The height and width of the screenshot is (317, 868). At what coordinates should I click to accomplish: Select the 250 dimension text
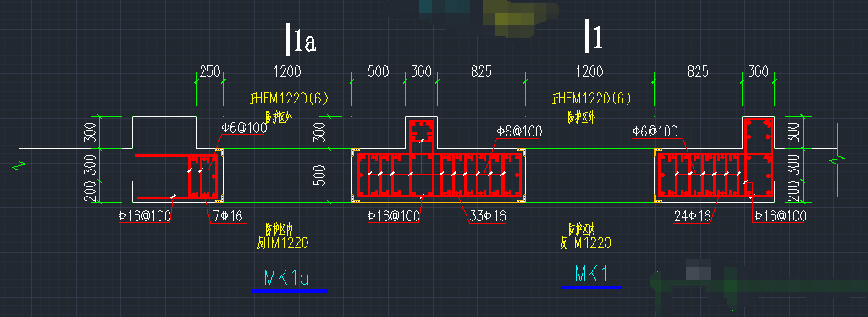pos(210,71)
